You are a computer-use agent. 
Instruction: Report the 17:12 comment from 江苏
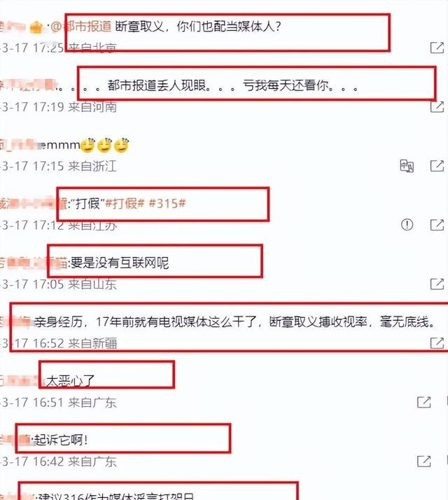(x=407, y=225)
